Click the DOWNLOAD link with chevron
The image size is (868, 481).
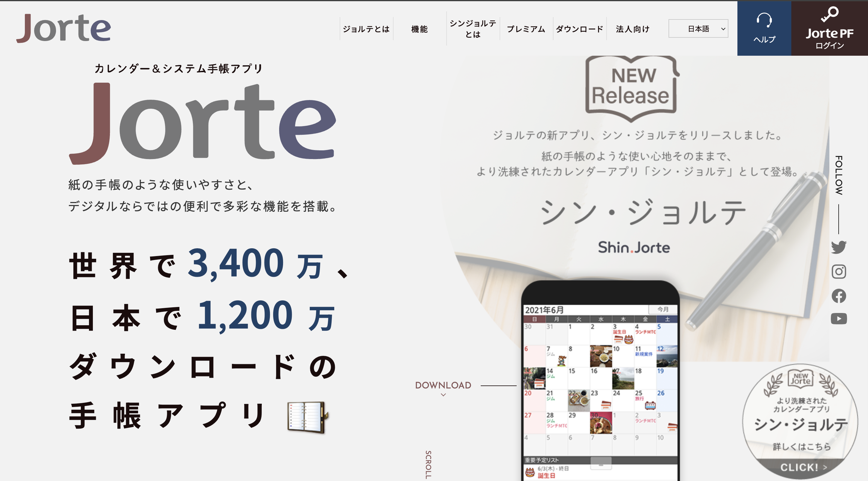point(443,388)
